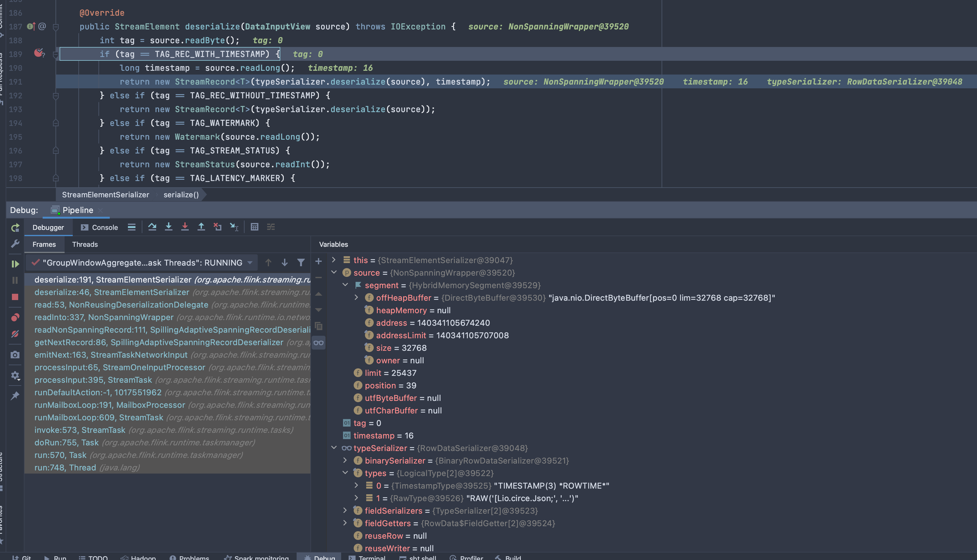Screen dimensions: 977x560
Task: Expand the binarySerializer field node
Action: 345,460
